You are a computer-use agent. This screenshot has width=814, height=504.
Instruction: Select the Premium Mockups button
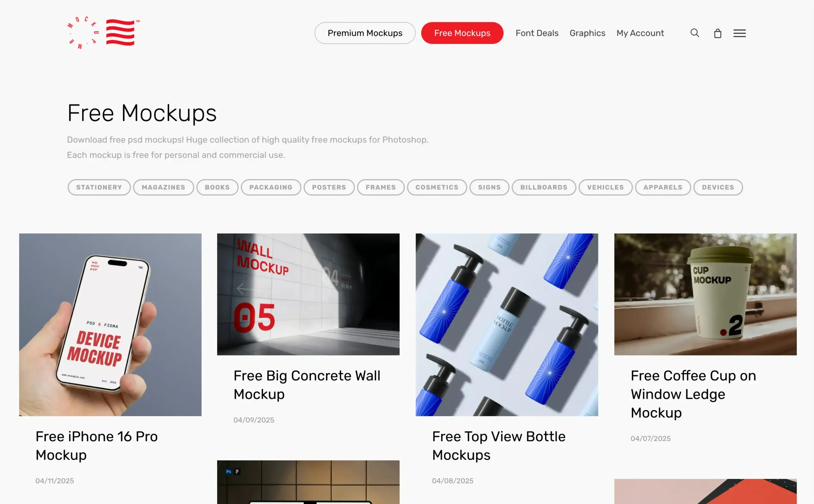click(x=365, y=33)
